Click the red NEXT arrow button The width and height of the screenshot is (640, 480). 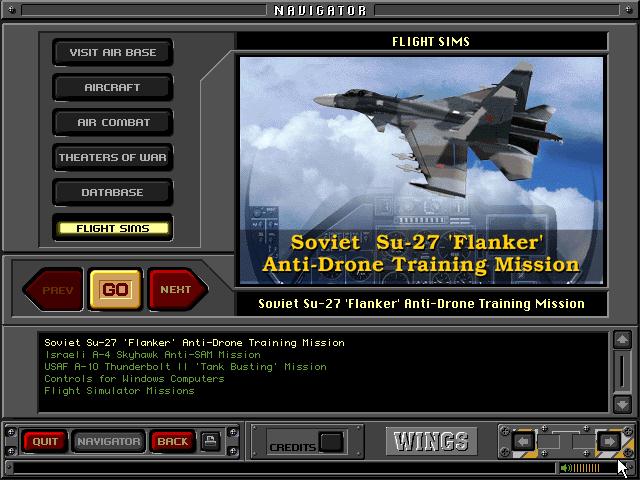tap(178, 289)
